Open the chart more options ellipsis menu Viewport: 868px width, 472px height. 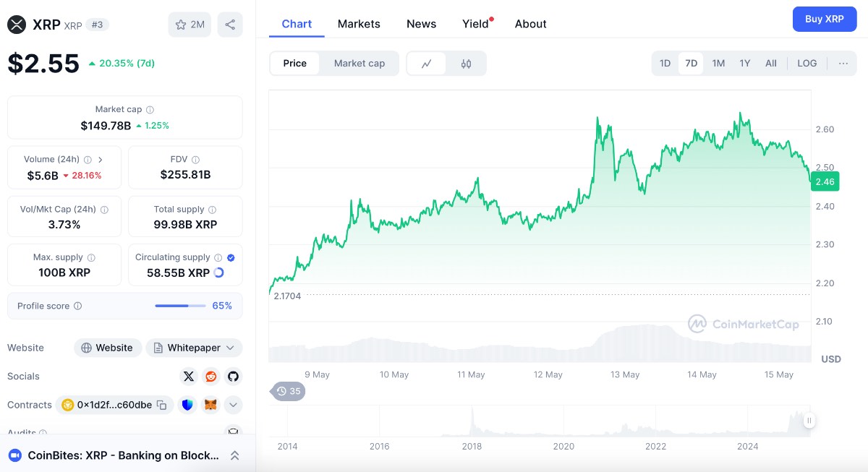point(843,64)
